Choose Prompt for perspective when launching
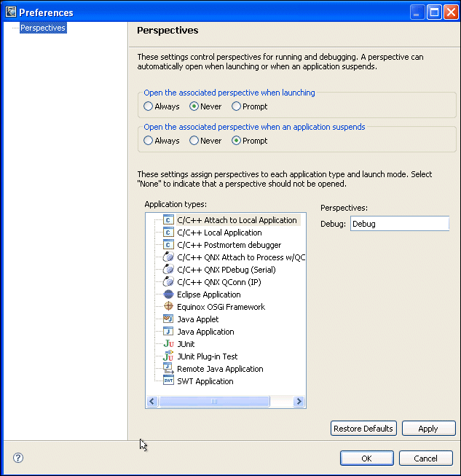The width and height of the screenshot is (461, 476). [x=236, y=106]
